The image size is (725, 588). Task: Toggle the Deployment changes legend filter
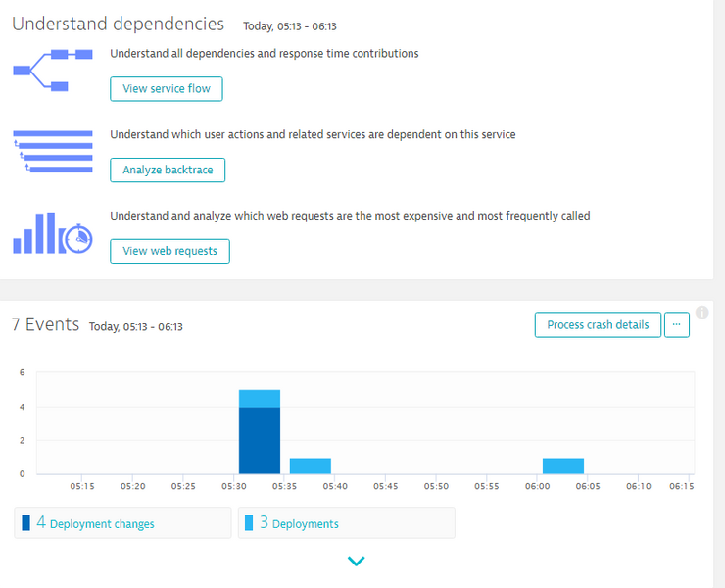(x=123, y=523)
